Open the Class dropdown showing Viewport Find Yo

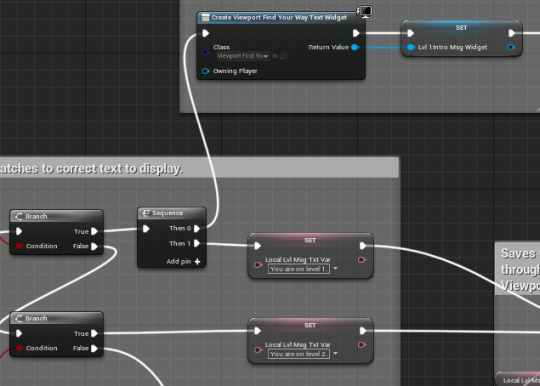[x=243, y=56]
